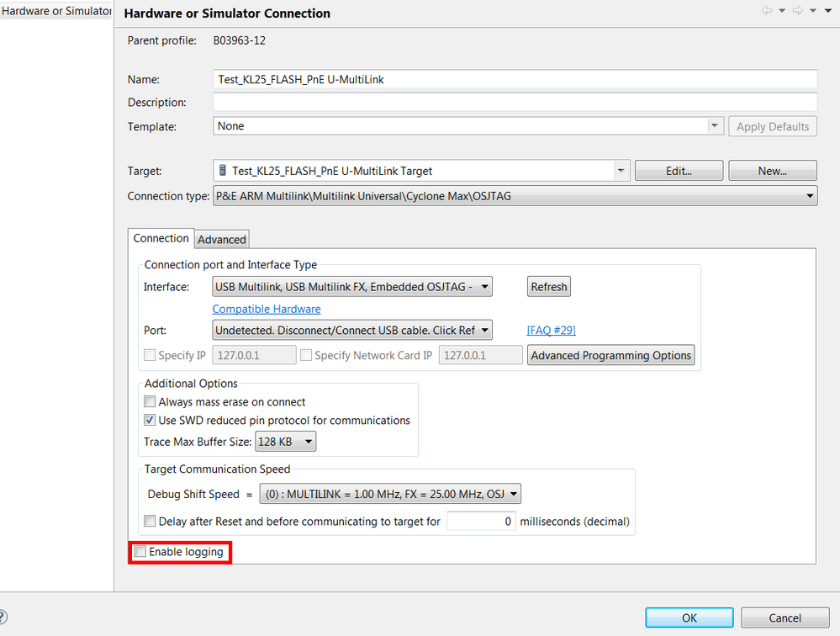Open the FAQ #29 link

551,330
